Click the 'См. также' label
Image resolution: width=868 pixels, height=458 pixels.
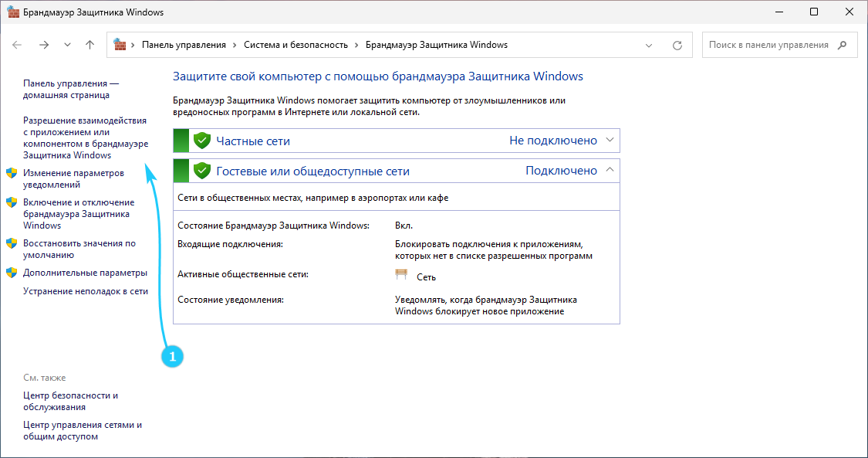click(x=44, y=378)
